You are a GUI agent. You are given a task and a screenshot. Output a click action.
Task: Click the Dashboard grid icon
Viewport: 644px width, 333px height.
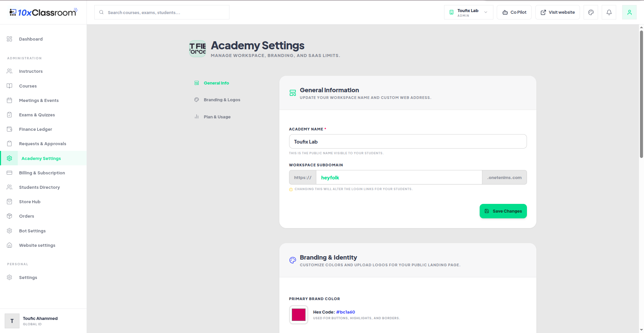point(9,39)
